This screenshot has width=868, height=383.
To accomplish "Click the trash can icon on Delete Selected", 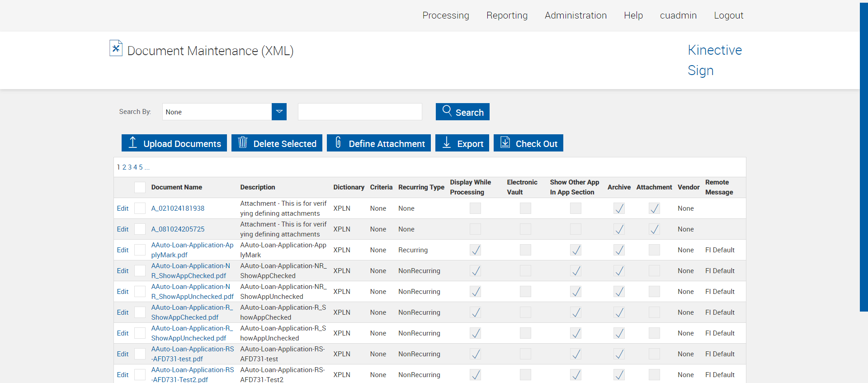I will pos(243,142).
